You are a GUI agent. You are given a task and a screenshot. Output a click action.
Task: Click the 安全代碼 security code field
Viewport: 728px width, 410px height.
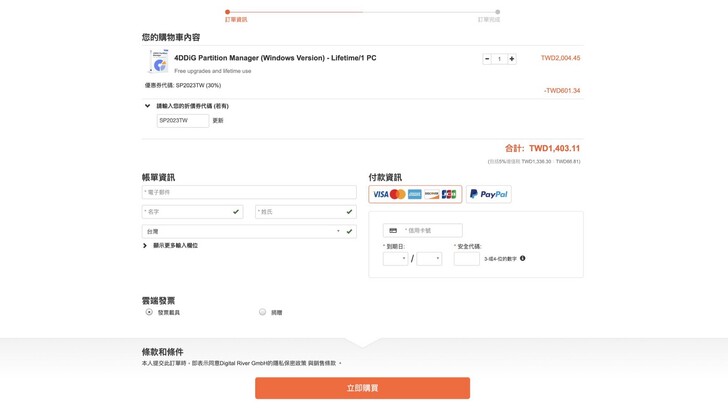pyautogui.click(x=467, y=259)
